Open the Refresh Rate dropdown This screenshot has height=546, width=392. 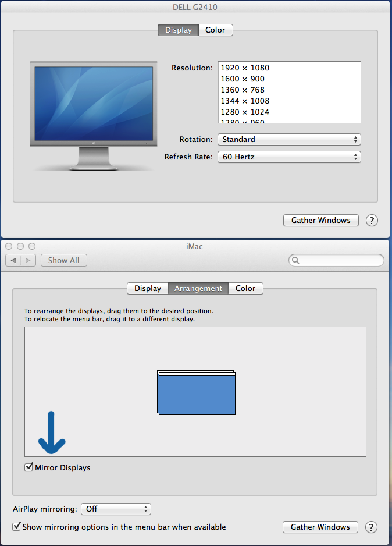(x=289, y=157)
